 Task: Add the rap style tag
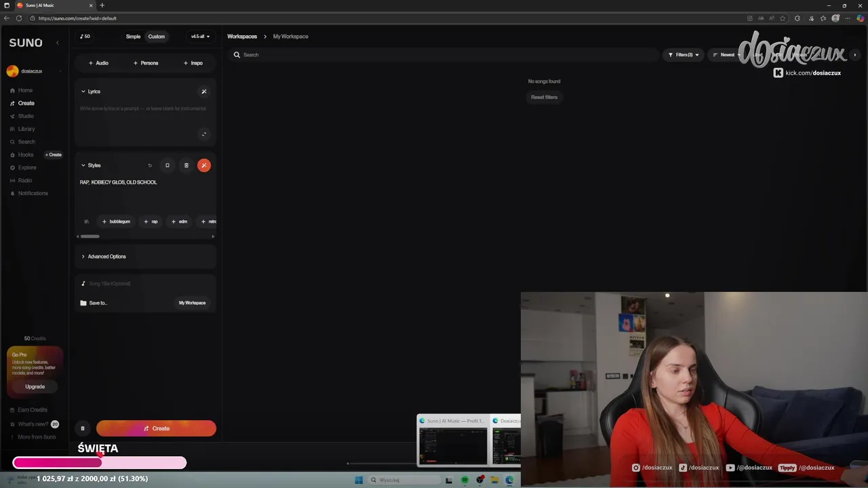point(151,222)
